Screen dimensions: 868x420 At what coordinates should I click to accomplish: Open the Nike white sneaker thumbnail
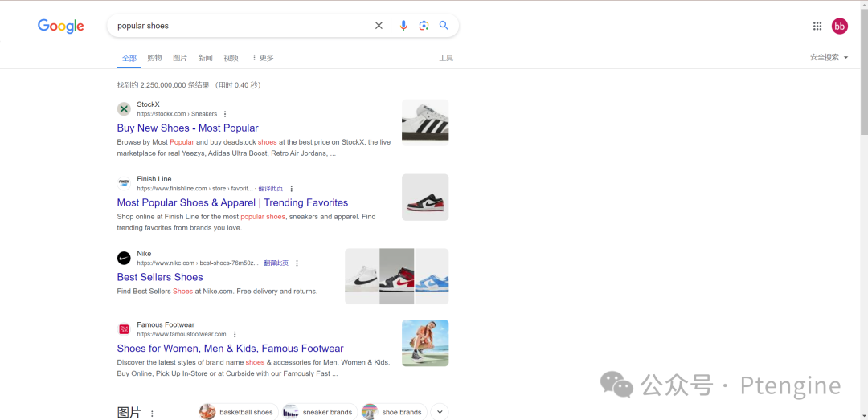pos(362,277)
